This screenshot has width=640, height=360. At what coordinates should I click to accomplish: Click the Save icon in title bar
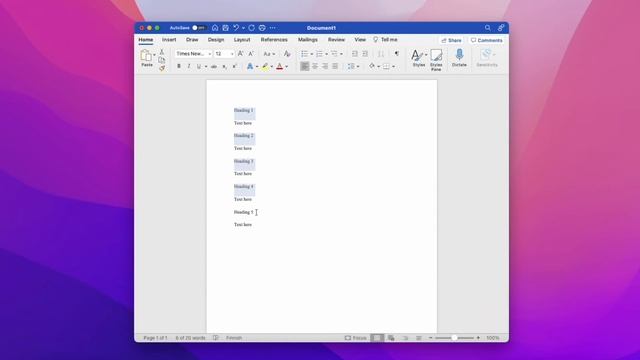(x=226, y=28)
